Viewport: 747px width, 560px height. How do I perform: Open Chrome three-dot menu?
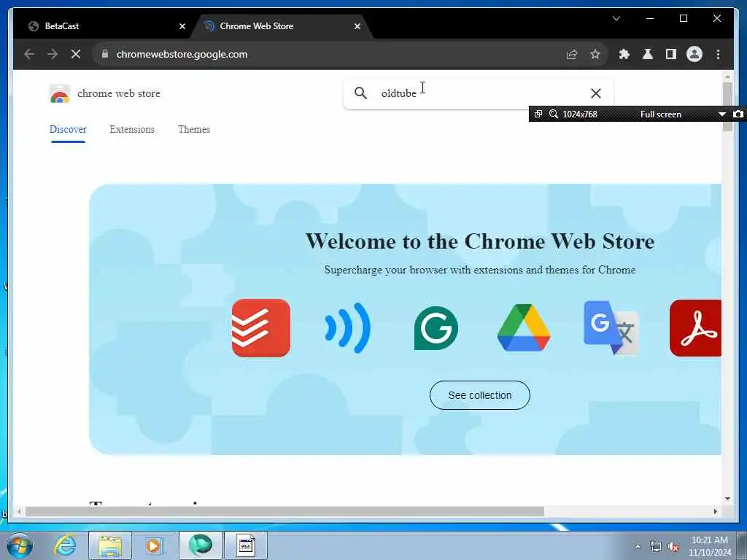coord(718,54)
